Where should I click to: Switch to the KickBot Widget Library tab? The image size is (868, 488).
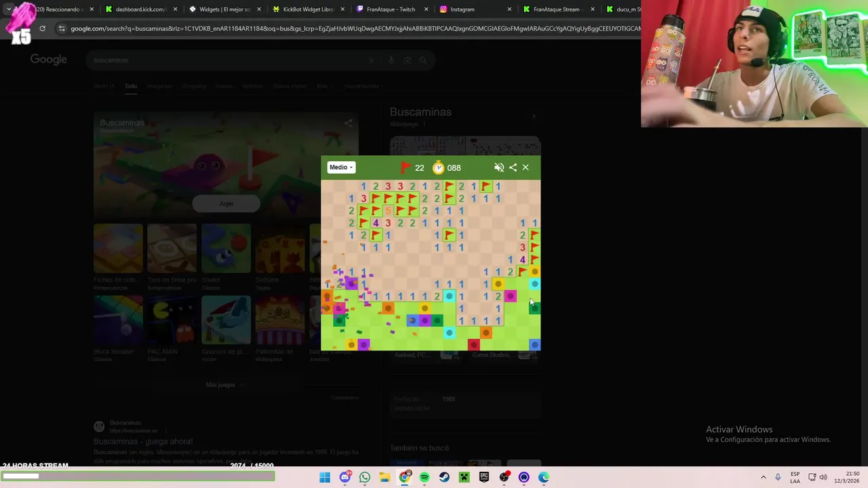tap(309, 9)
